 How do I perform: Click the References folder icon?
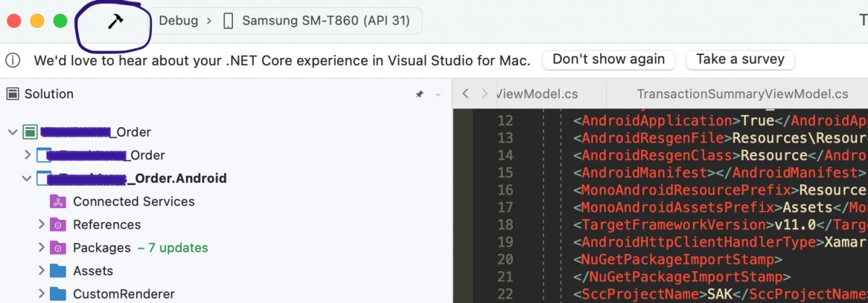pyautogui.click(x=58, y=224)
